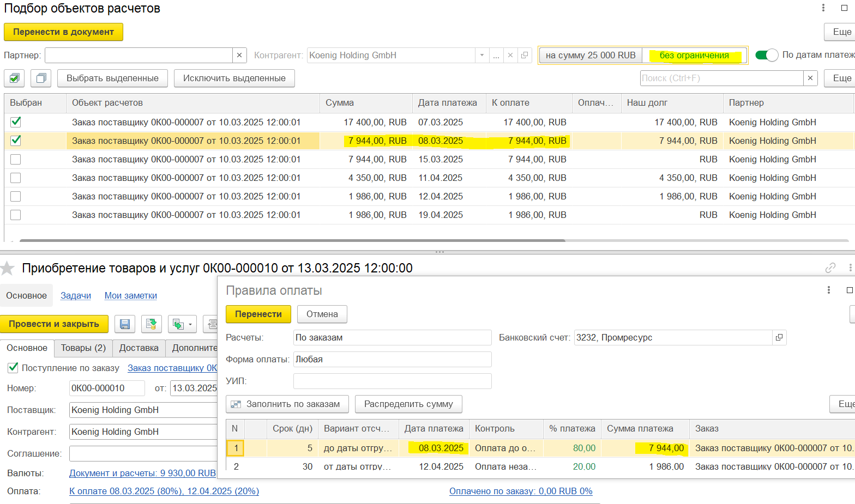
Task: Click the link icon beside document title
Action: pyautogui.click(x=830, y=268)
